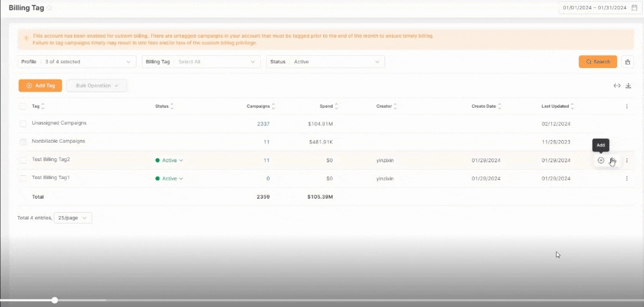Open the Billing Tag Select All dropdown
Image resolution: width=644 pixels, height=307 pixels.
[x=201, y=62]
